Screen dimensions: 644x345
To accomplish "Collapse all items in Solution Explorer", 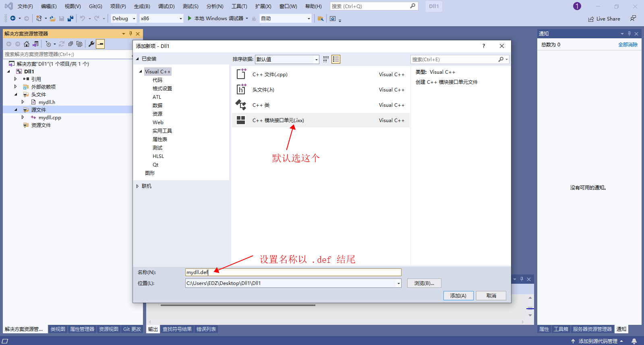I will [70, 44].
